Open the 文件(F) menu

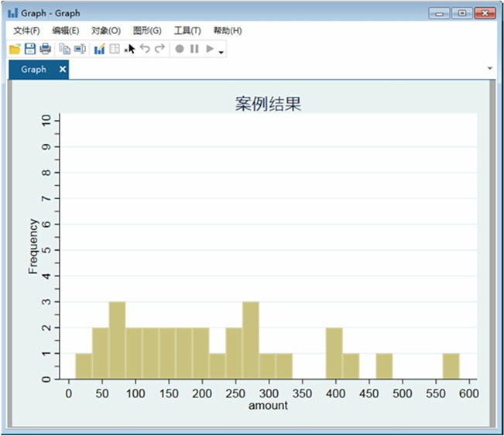tap(26, 31)
